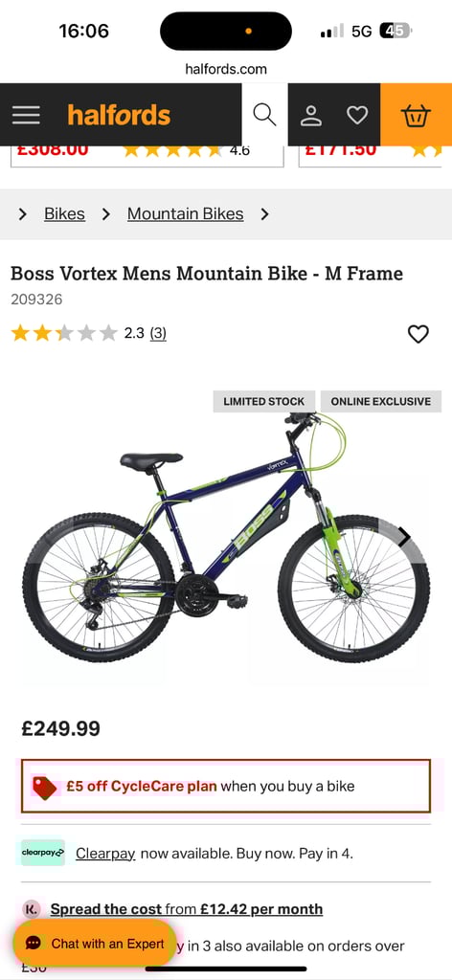Tap the red CycleCare tag icon

(44, 788)
